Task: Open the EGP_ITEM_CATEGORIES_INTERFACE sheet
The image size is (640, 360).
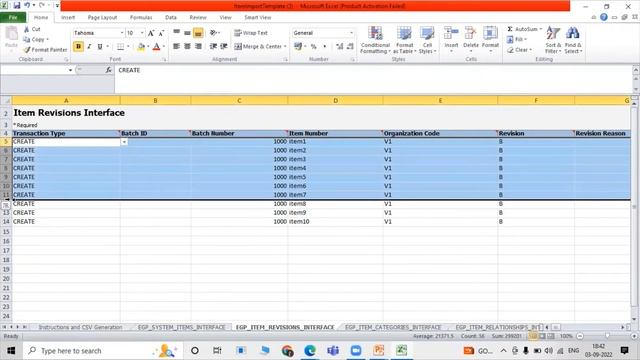Action: [x=393, y=327]
